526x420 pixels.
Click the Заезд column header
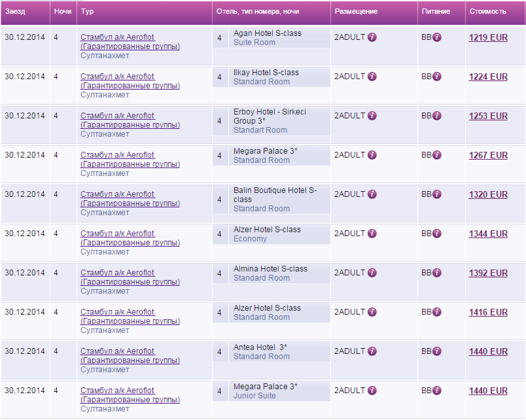tap(15, 12)
